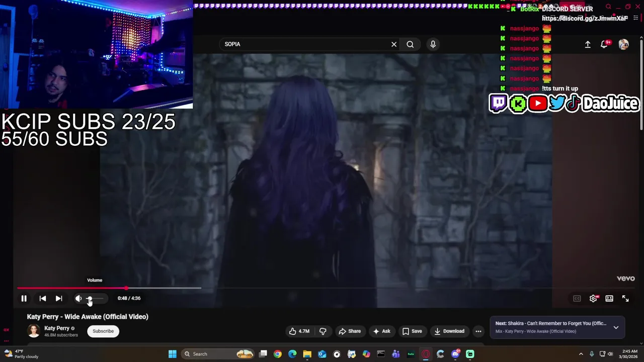644x362 pixels.
Task: Skip to the next video
Action: point(59,298)
